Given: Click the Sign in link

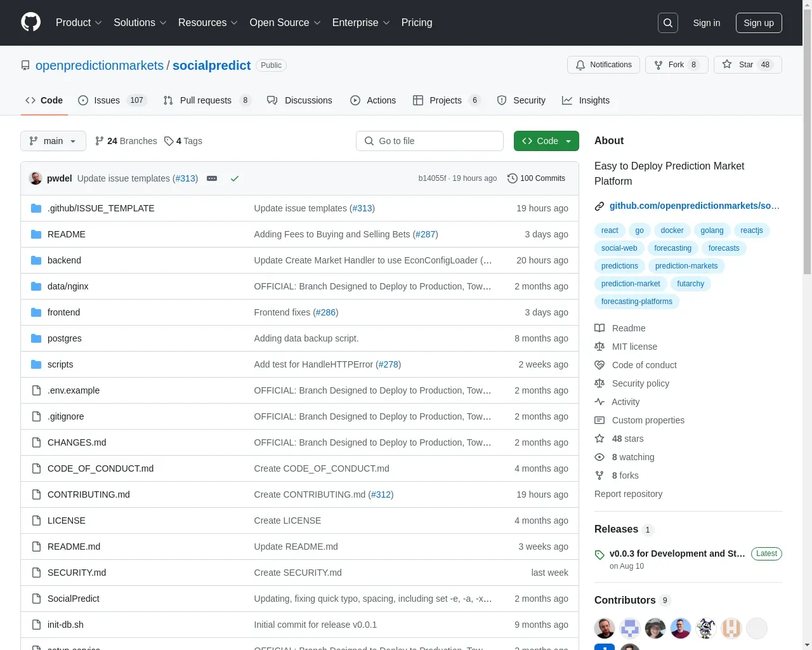Looking at the screenshot, I should pyautogui.click(x=707, y=23).
